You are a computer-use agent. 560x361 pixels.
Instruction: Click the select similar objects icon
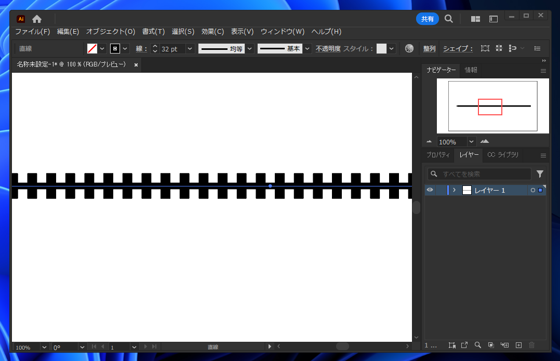pos(513,48)
